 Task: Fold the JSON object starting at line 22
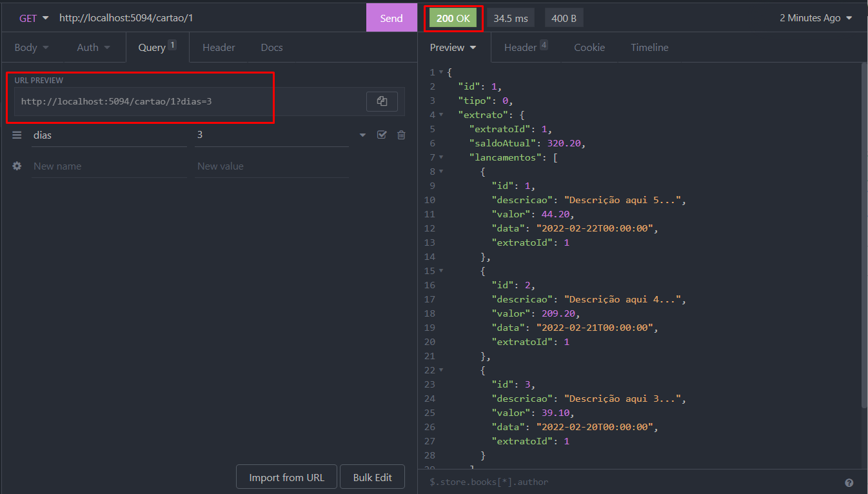[x=441, y=370]
